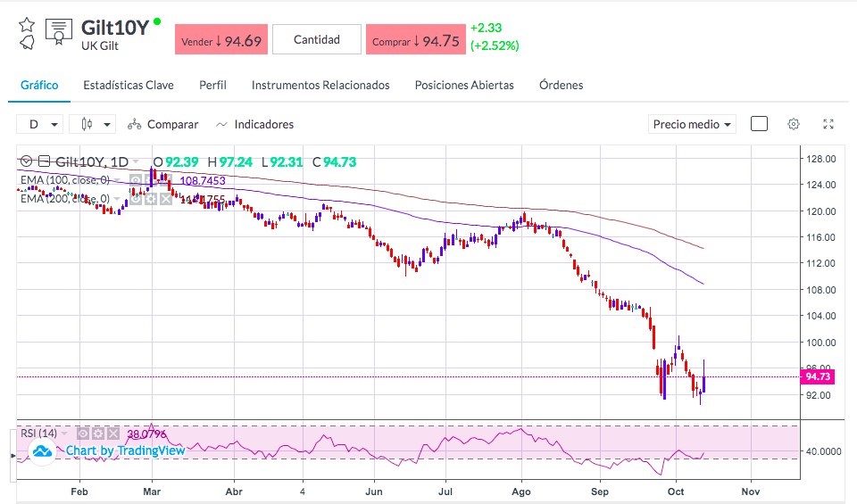Image resolution: width=857 pixels, height=504 pixels.
Task: Click the 94.73 current price label on axis
Action: pyautogui.click(x=818, y=376)
